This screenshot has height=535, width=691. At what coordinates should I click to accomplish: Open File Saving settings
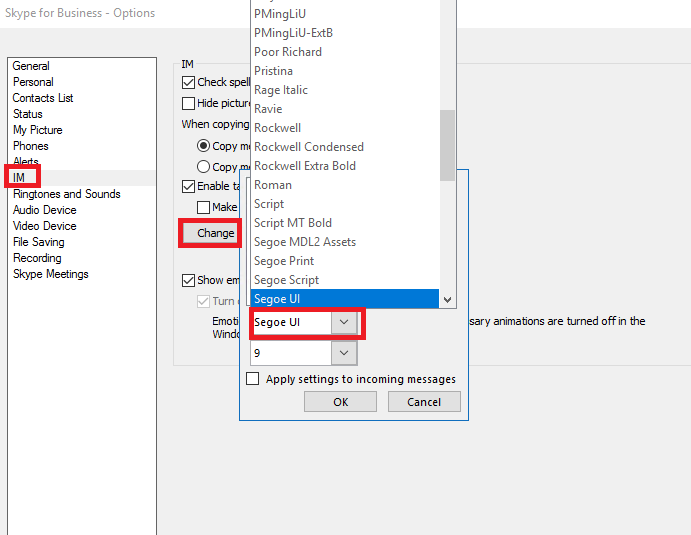[38, 242]
